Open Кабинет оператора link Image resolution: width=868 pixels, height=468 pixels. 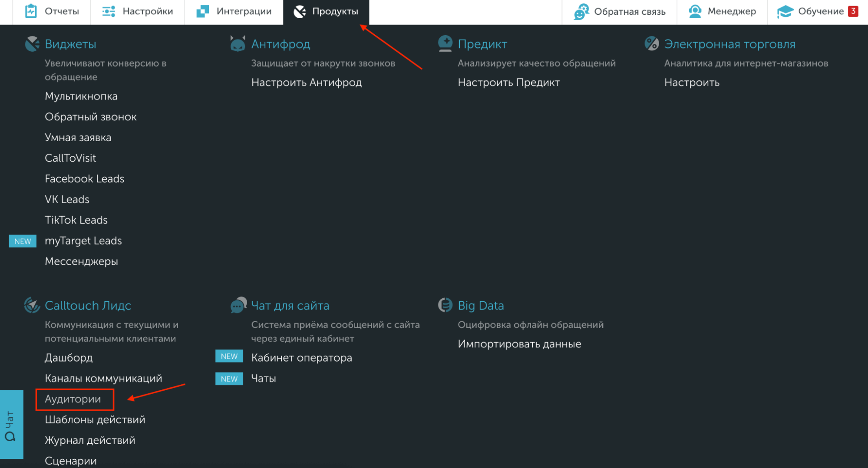[301, 358]
